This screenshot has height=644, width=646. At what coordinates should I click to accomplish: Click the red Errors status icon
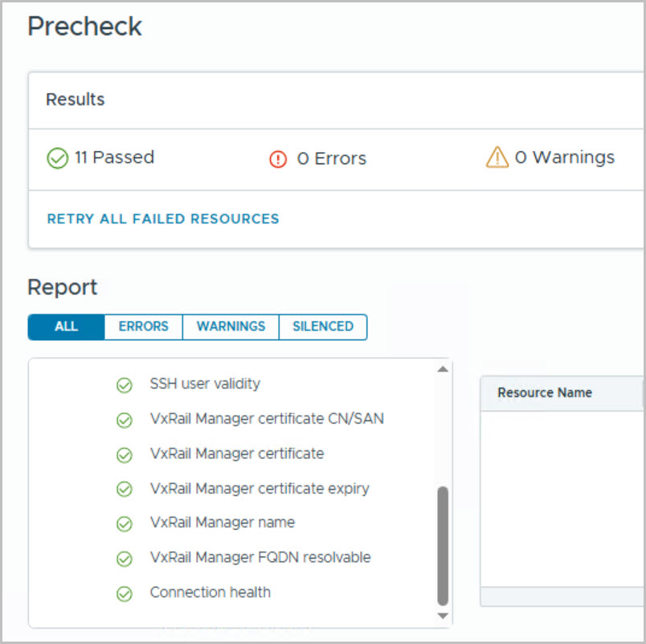[x=278, y=159]
